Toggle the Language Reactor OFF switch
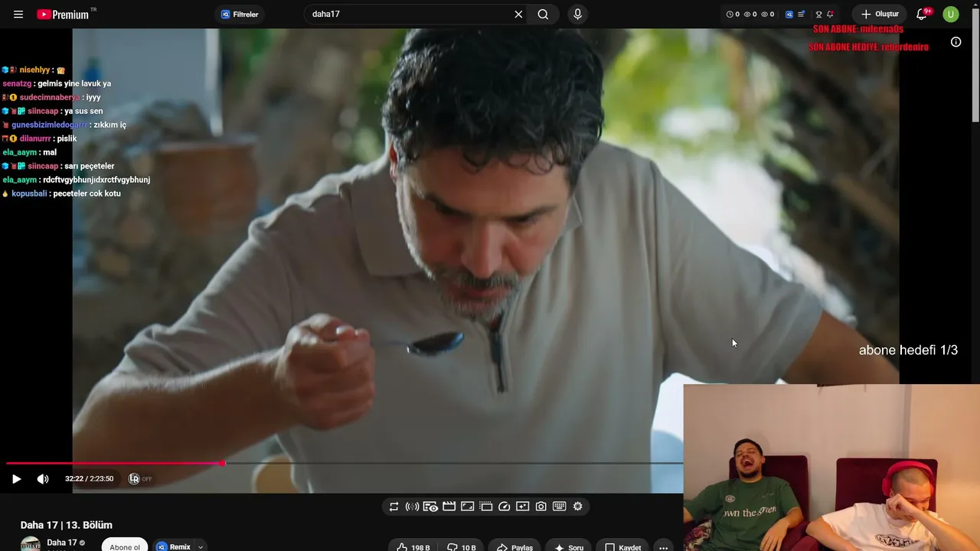 click(x=140, y=479)
